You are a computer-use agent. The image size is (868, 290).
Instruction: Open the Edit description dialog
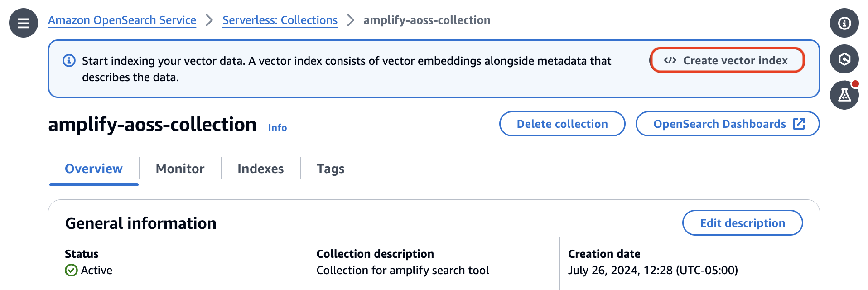coord(742,222)
